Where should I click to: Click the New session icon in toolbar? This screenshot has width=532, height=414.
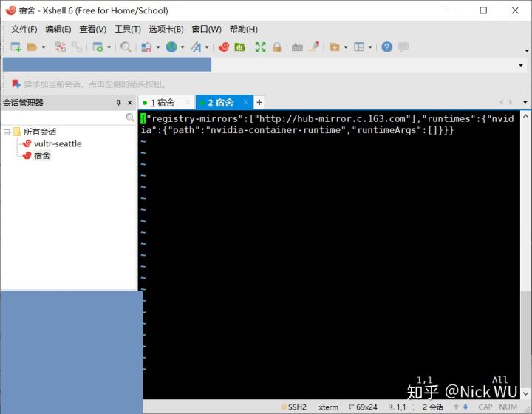tap(16, 47)
